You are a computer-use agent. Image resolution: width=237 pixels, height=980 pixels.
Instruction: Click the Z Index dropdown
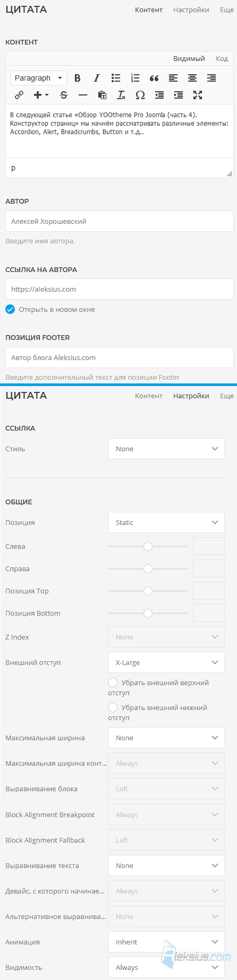tap(166, 637)
